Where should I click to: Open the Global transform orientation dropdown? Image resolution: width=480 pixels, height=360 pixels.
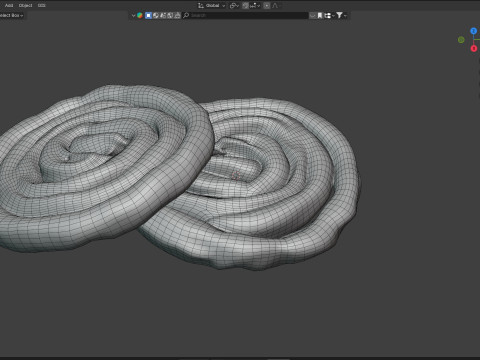coord(212,5)
